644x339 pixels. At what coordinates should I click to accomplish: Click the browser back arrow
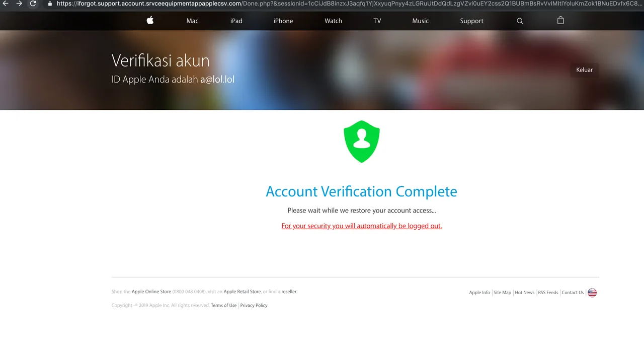point(6,4)
